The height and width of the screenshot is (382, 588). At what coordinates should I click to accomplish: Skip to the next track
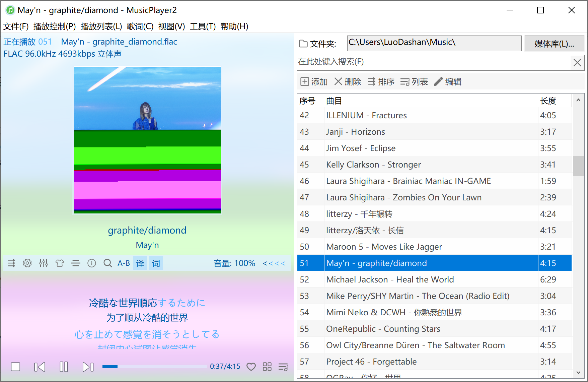click(88, 367)
